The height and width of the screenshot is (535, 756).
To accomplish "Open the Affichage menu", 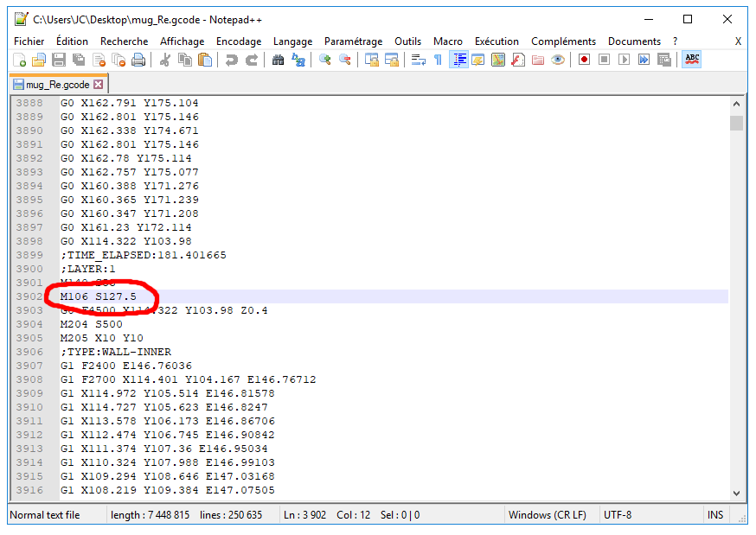I will click(183, 41).
